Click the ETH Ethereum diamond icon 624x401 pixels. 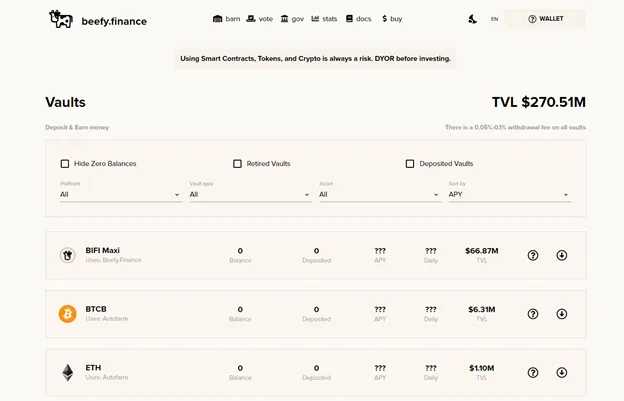(x=68, y=373)
